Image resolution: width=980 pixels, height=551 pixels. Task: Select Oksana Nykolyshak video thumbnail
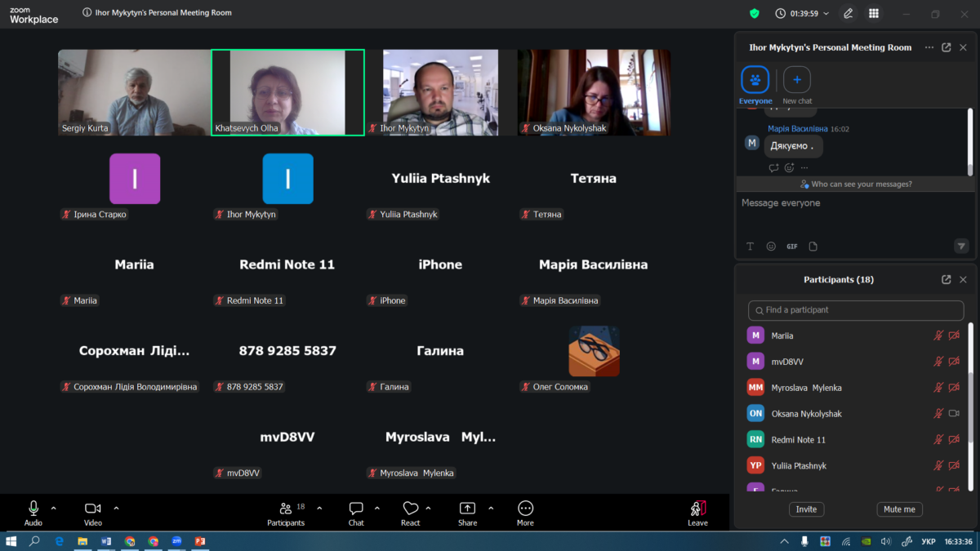coord(594,92)
